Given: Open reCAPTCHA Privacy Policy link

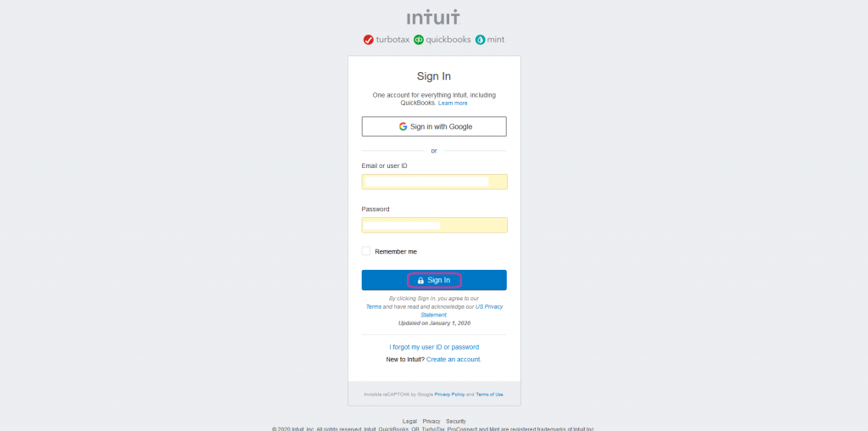Looking at the screenshot, I should [449, 395].
